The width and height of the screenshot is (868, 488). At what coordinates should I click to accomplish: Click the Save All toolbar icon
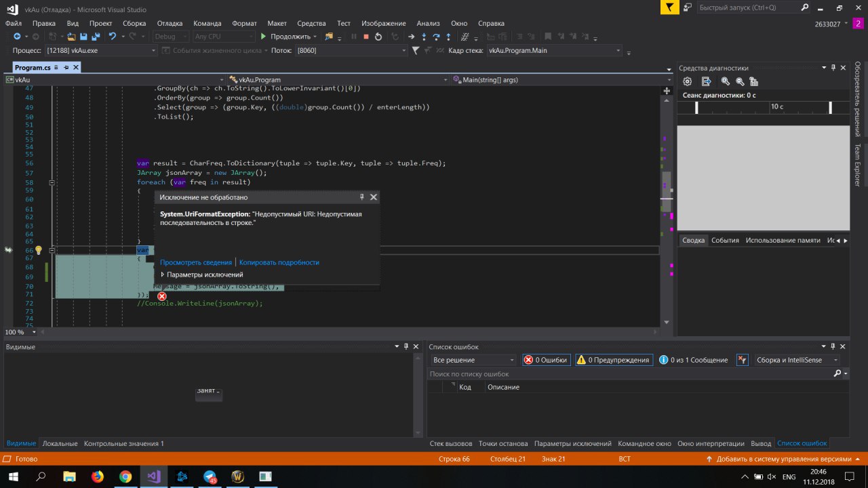pos(96,37)
